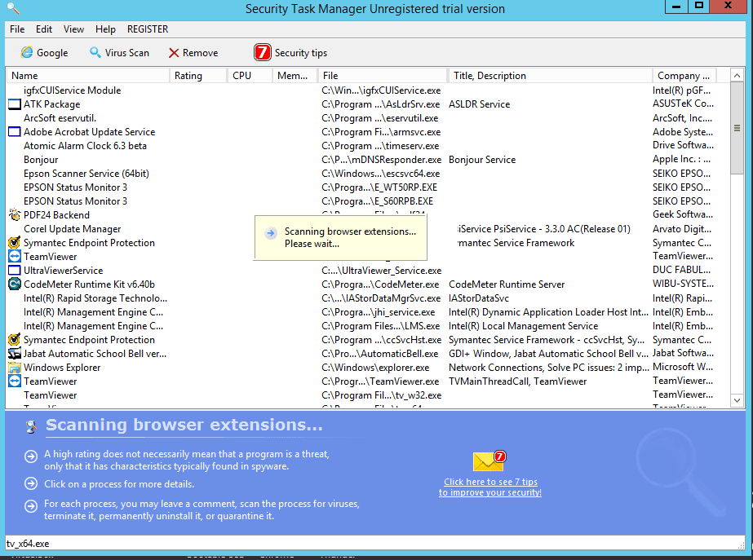Click the CodeMeter Runtime Kit globe icon
The width and height of the screenshot is (753, 560).
point(14,284)
